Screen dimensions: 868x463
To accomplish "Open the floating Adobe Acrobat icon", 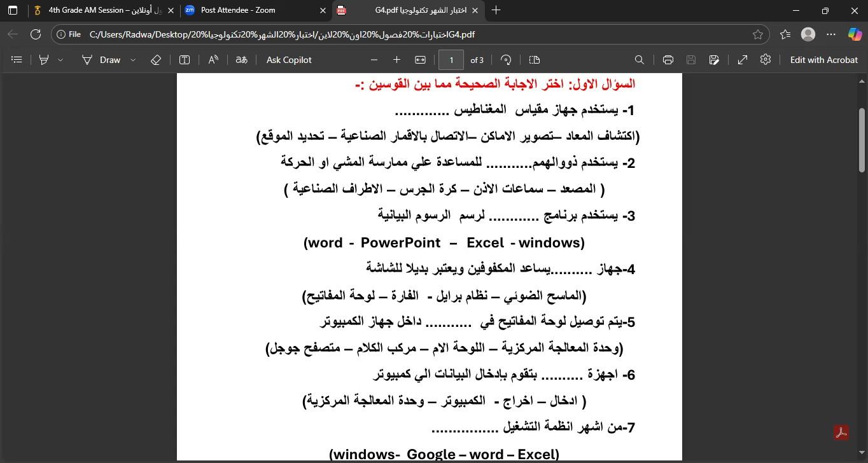I will coord(841,432).
